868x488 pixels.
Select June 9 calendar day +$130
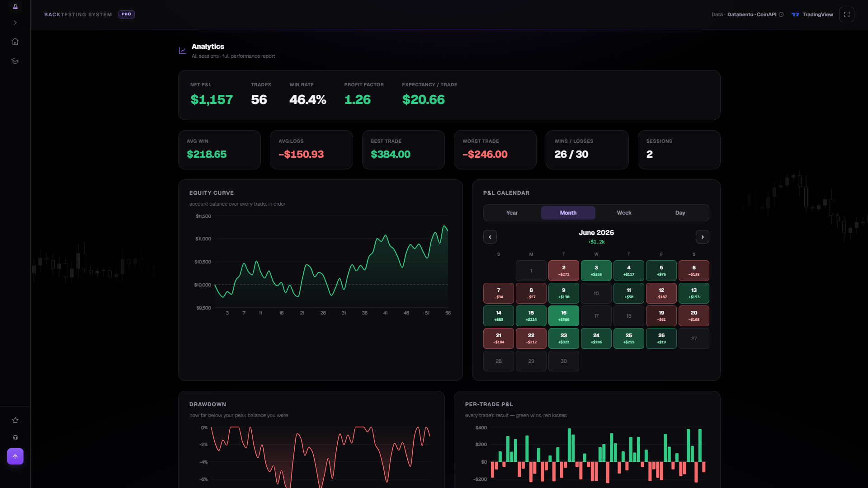tap(564, 293)
